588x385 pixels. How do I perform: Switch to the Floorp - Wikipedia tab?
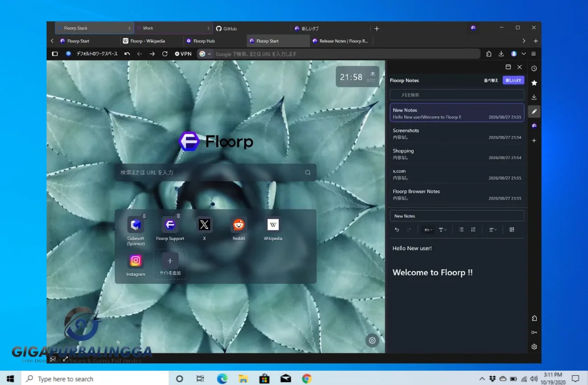click(x=152, y=41)
